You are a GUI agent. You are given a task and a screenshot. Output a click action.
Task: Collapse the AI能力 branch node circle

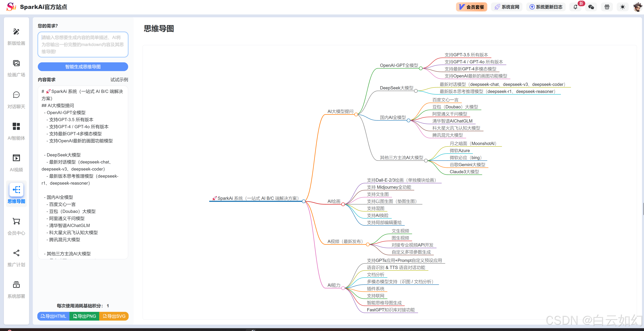343,288
